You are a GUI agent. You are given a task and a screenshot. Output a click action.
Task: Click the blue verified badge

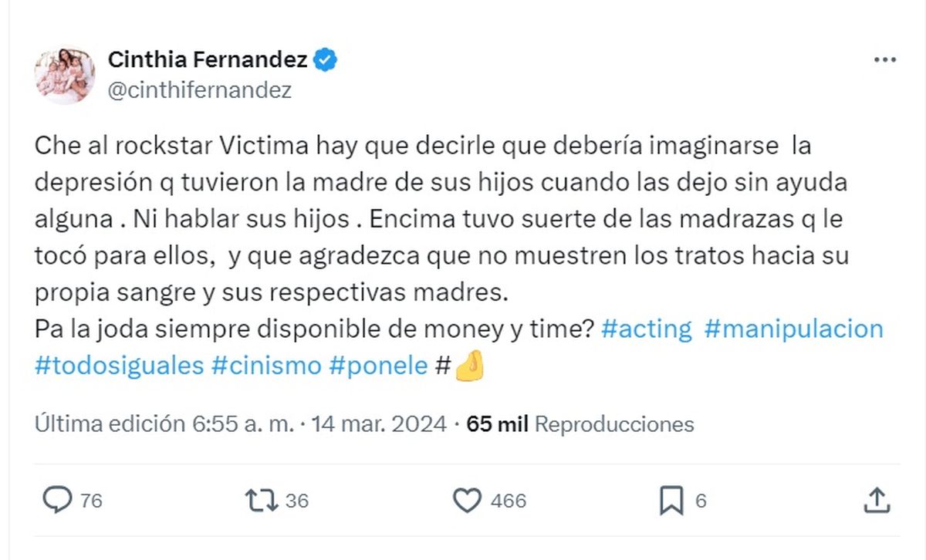pyautogui.click(x=326, y=59)
